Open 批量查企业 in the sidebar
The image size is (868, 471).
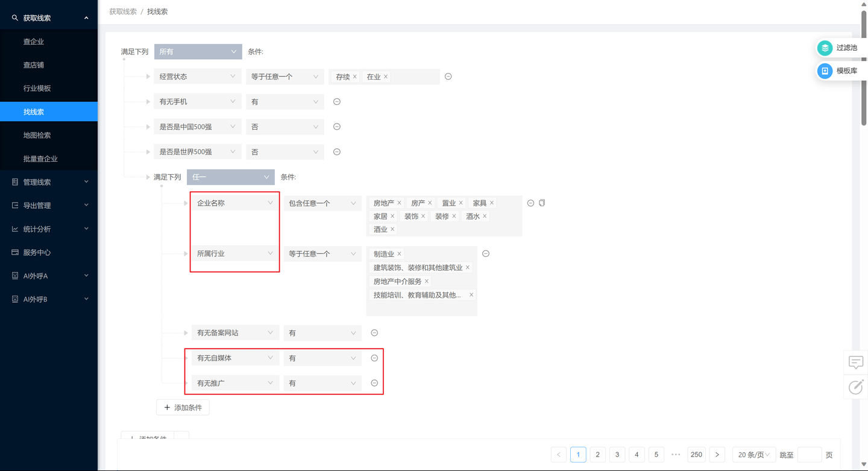[x=49, y=159]
